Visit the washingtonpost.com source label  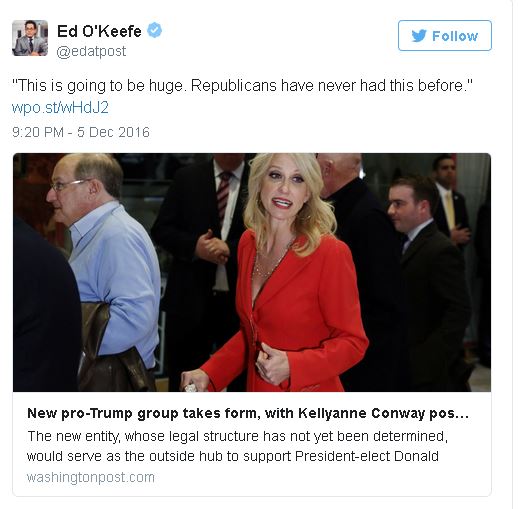[91, 477]
